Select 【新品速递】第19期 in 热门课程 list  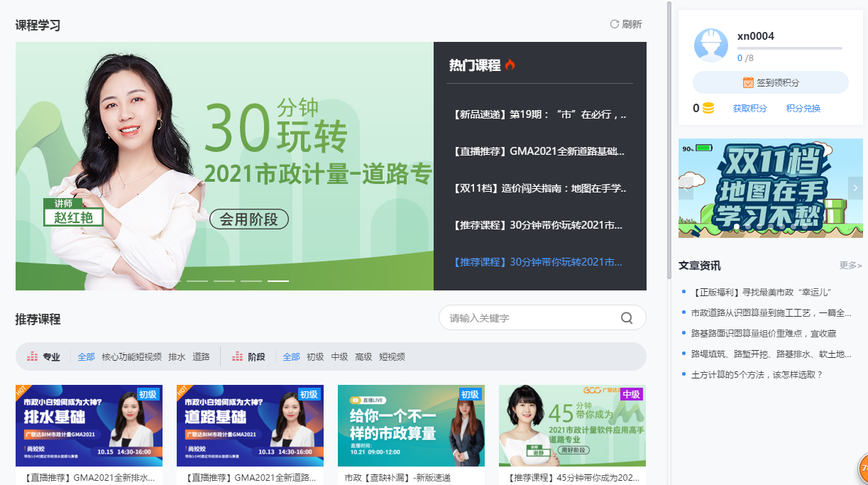pos(539,114)
